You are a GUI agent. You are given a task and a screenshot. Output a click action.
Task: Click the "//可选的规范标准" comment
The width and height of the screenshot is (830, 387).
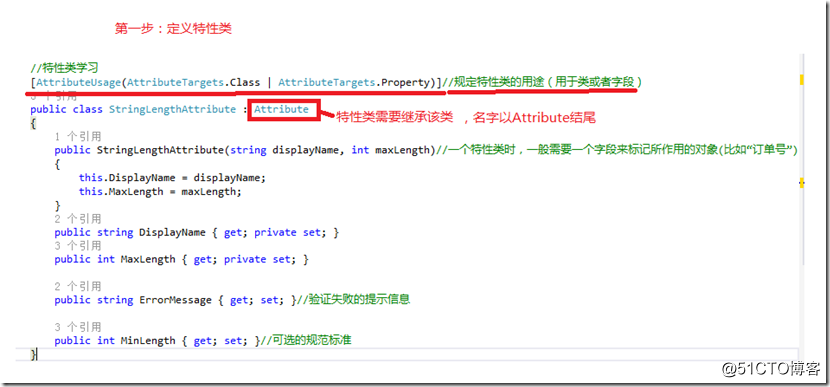click(306, 340)
